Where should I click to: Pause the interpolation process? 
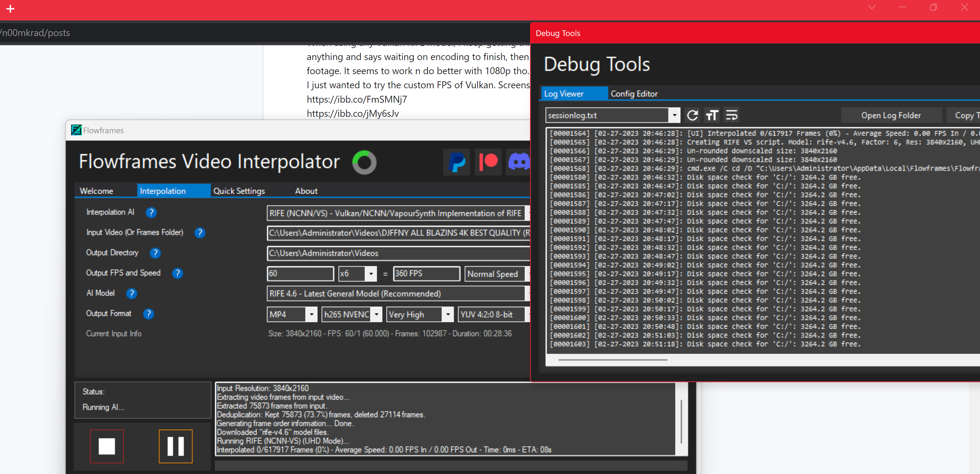175,446
